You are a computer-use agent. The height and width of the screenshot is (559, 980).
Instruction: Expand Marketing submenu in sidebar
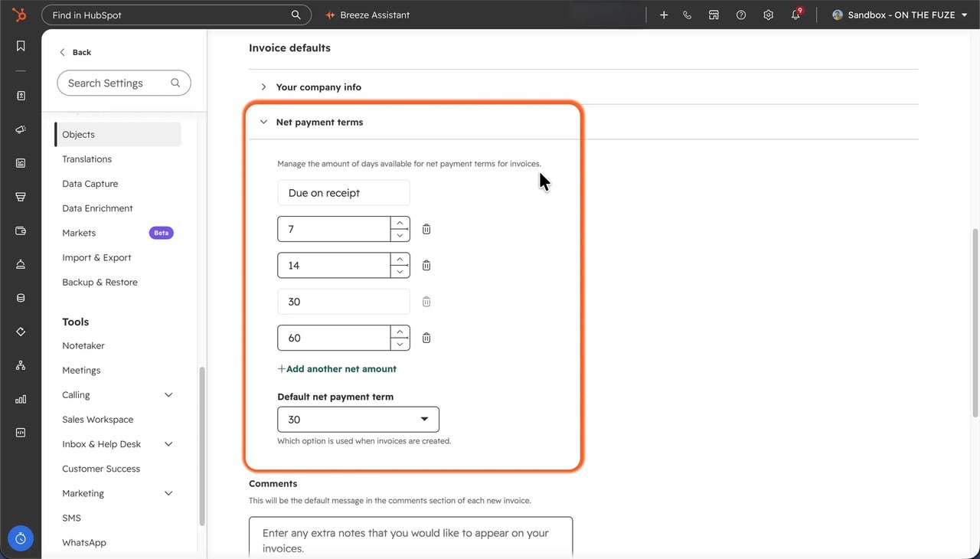pos(168,493)
